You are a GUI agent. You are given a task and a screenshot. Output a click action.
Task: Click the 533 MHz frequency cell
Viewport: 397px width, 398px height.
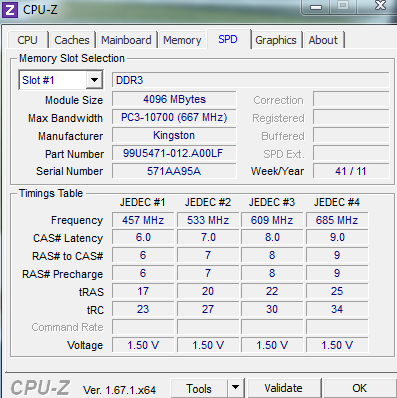[x=208, y=220]
